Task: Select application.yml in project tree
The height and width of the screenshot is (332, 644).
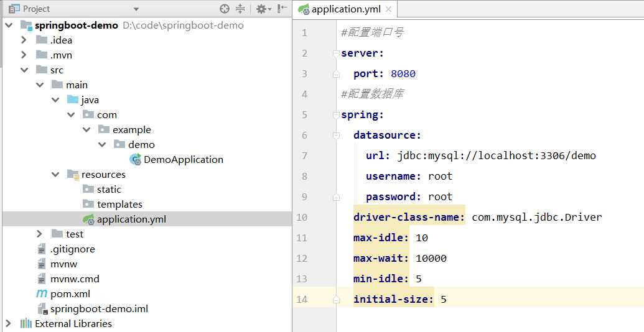Action: pyautogui.click(x=131, y=219)
